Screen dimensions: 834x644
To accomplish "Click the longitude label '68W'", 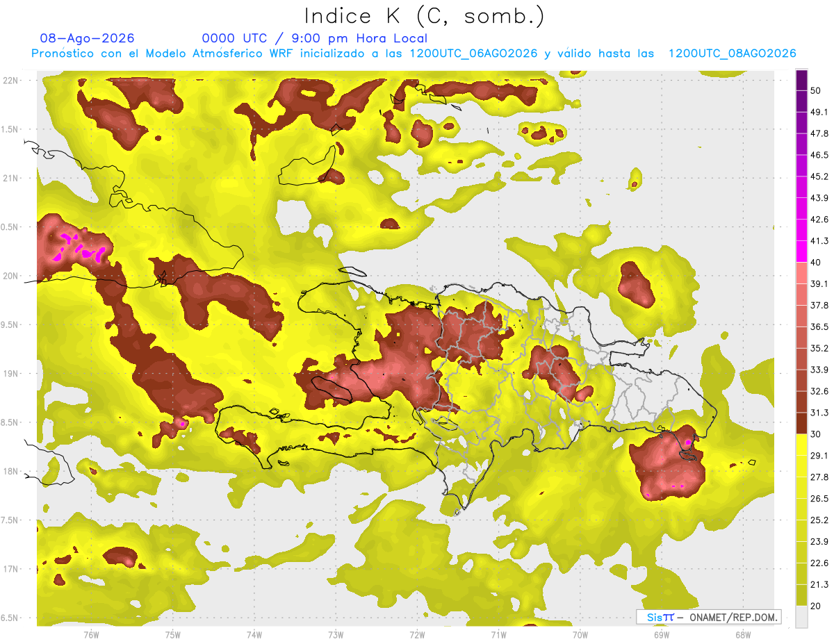I will coord(743,635).
